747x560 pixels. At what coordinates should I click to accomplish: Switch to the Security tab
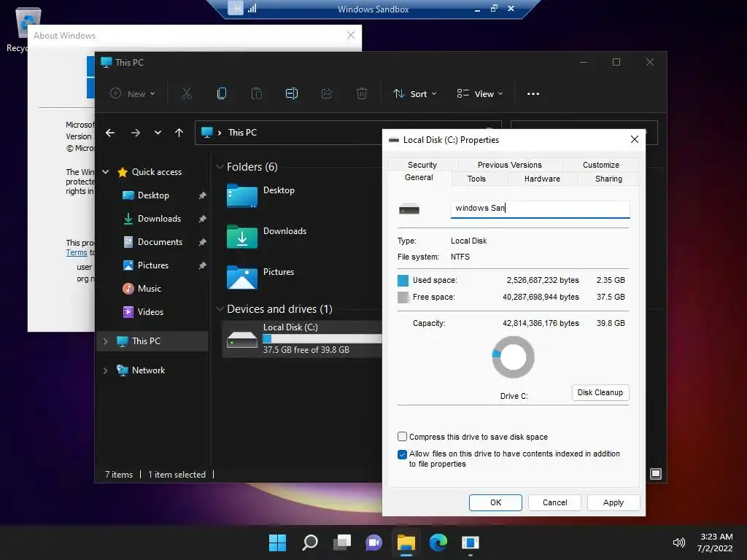pyautogui.click(x=422, y=165)
